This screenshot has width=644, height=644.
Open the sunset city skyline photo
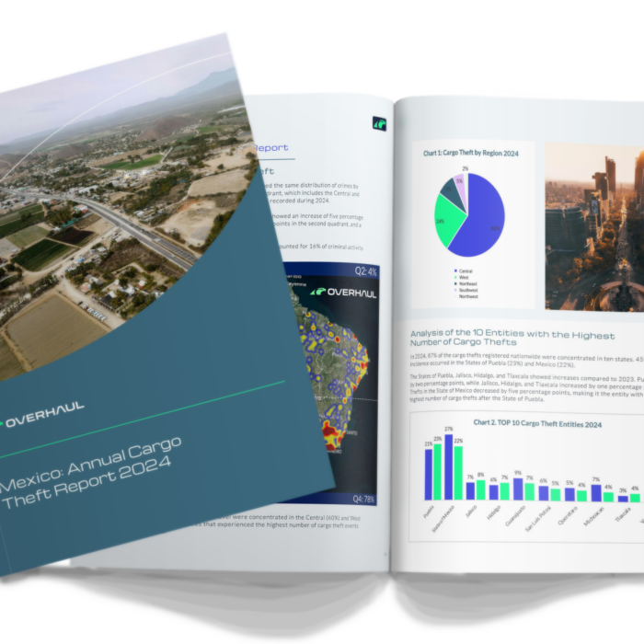(x=594, y=226)
